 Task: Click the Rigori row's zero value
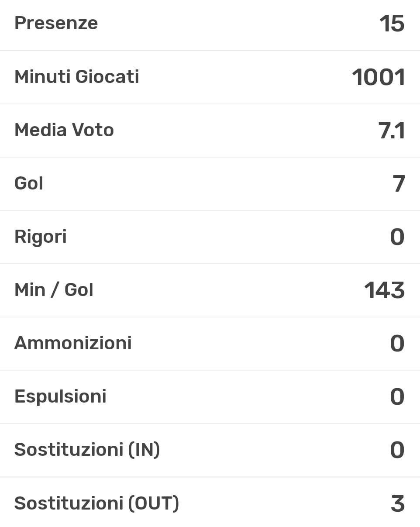pyautogui.click(x=397, y=237)
